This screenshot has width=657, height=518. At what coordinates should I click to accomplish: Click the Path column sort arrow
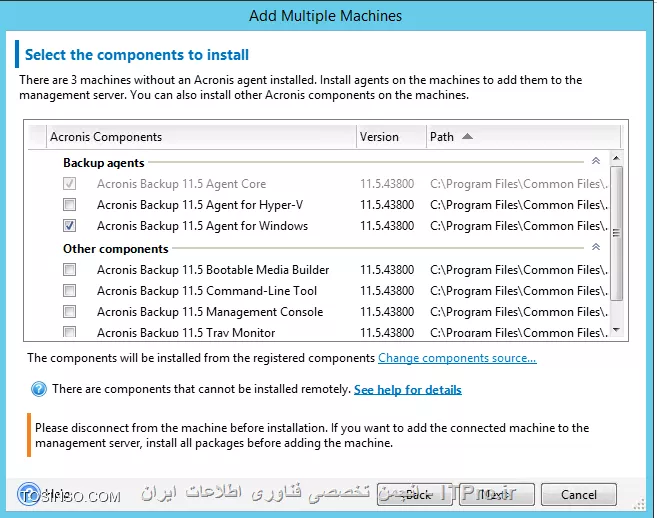click(x=468, y=137)
